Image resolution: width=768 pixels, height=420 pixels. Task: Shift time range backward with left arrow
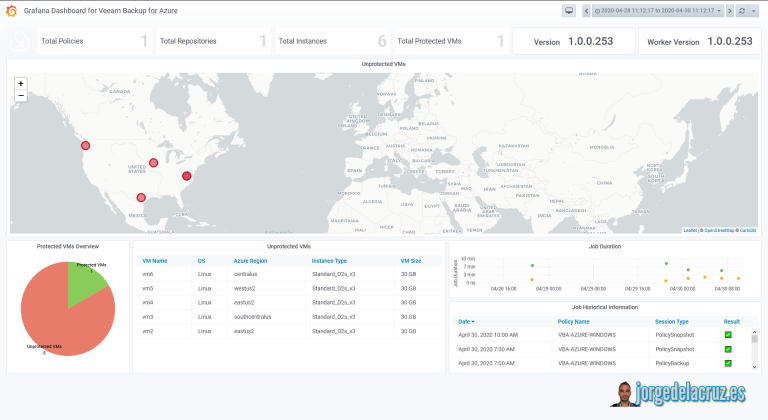(x=586, y=11)
